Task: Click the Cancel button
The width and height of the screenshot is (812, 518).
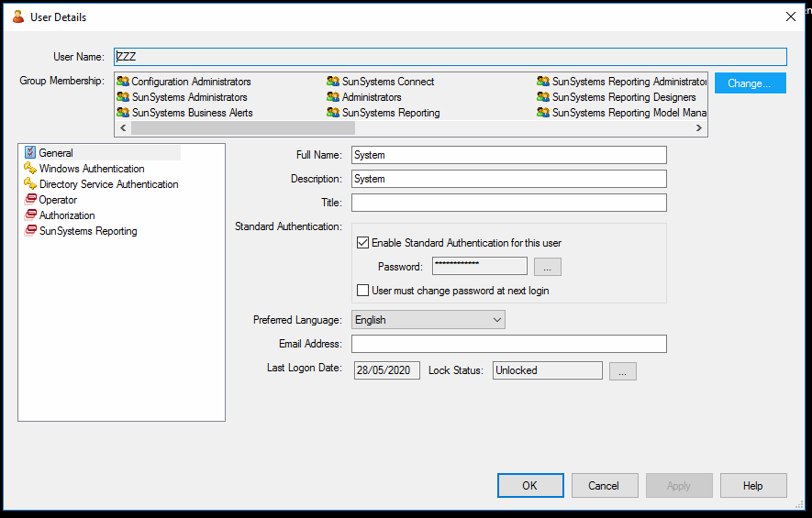Action: 605,485
